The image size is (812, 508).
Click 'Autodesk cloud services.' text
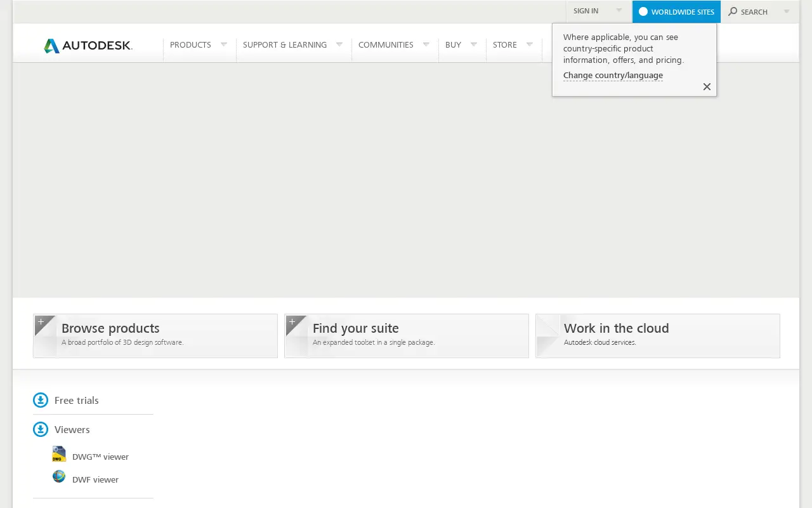(x=600, y=342)
